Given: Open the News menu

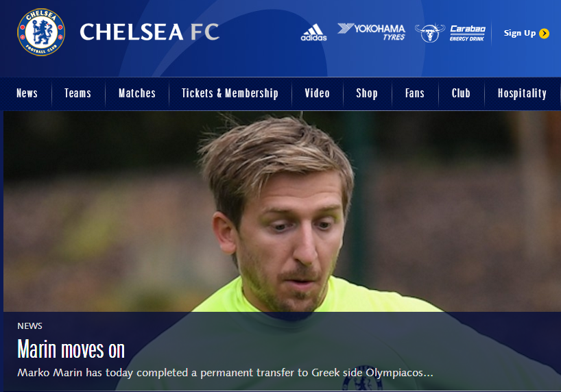Looking at the screenshot, I should 27,93.
